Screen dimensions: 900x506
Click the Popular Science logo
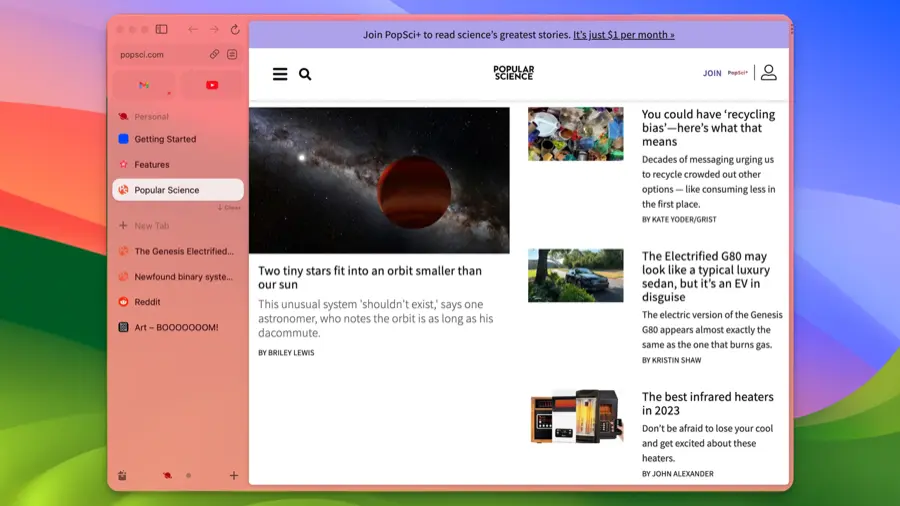coord(514,72)
